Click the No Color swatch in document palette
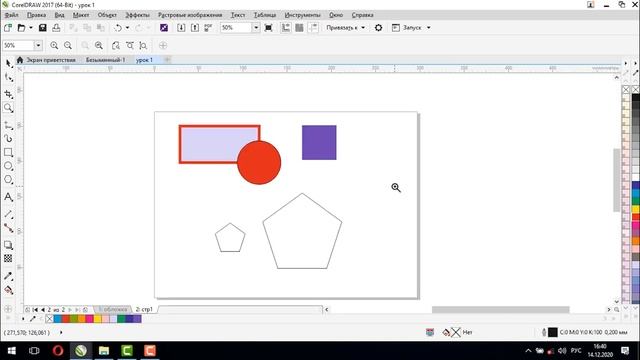The image size is (640, 360). 49,319
